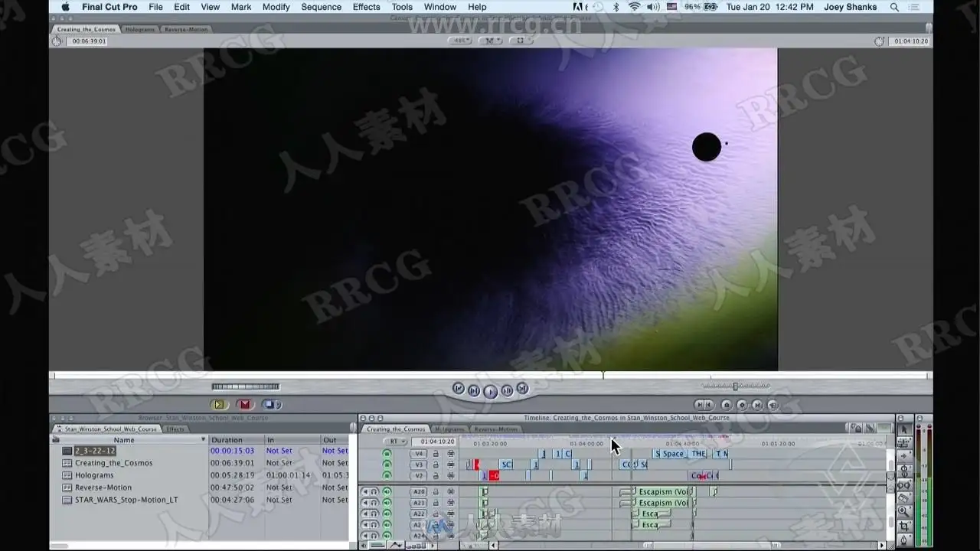The image size is (980, 551).
Task: Open the Modify menu
Action: [276, 7]
